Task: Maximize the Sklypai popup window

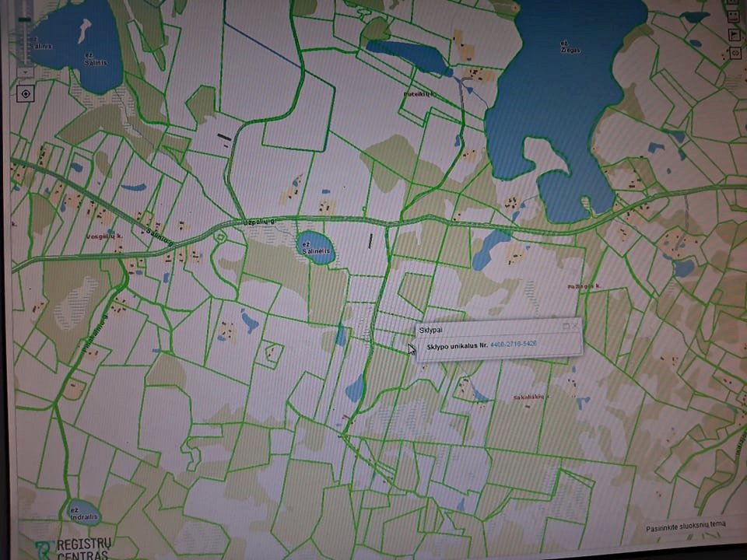Action: tap(566, 326)
